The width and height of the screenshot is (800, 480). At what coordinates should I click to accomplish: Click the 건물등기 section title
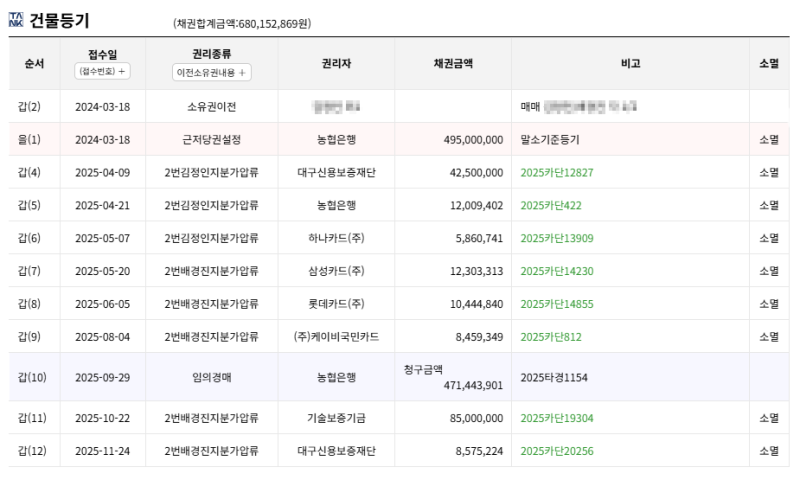[x=59, y=20]
